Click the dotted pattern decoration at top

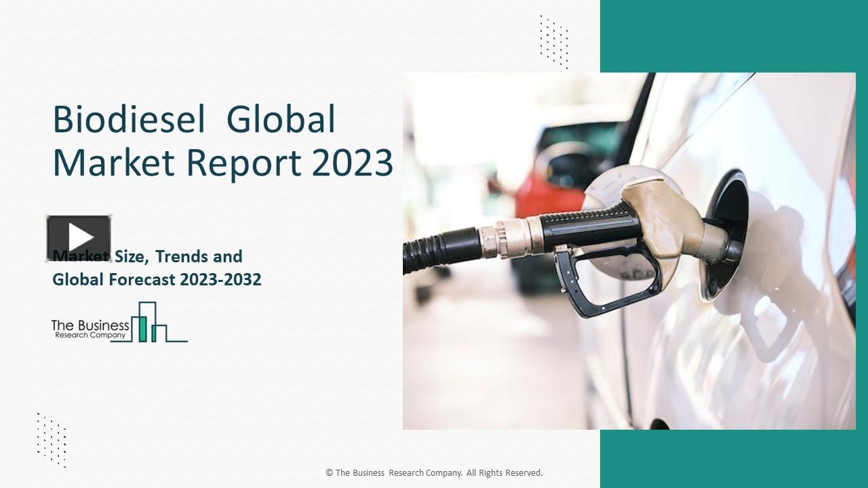pos(553,41)
